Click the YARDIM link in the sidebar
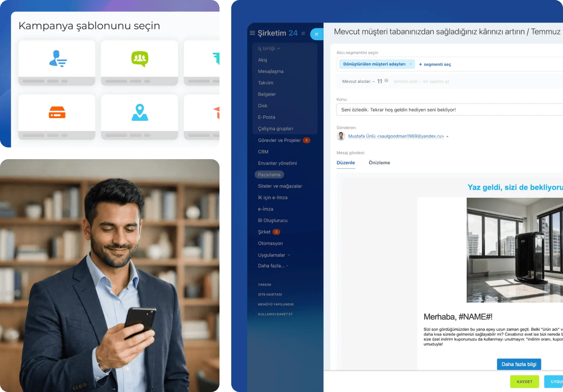Image resolution: width=563 pixels, height=392 pixels. pyautogui.click(x=264, y=285)
